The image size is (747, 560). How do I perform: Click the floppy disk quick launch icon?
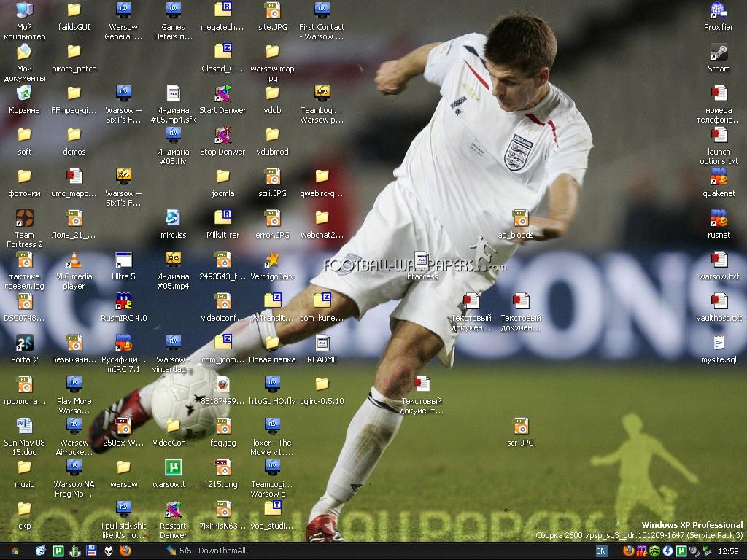(x=91, y=551)
